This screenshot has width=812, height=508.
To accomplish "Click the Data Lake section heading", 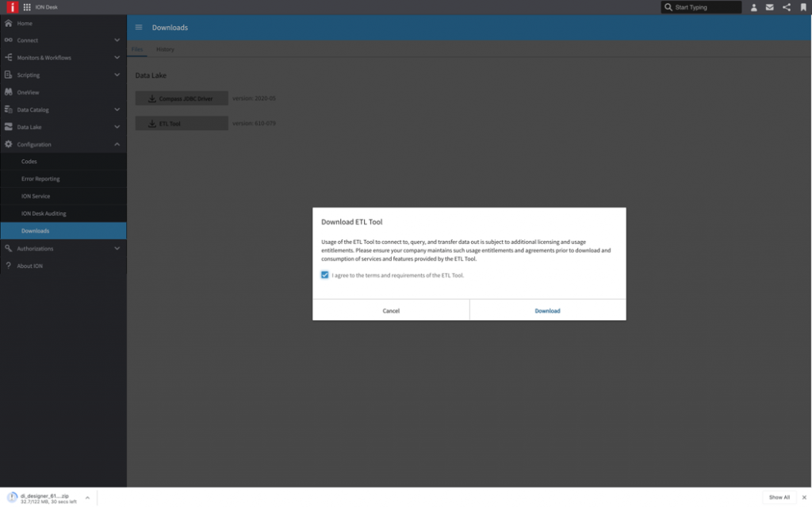I will pos(151,75).
